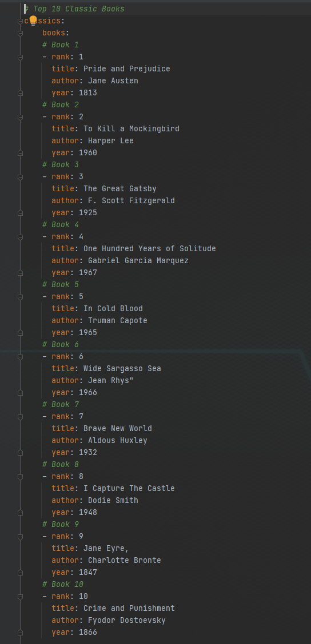Click the author 'Fyodor Dostoevsky'
311x644 pixels.
pyautogui.click(x=127, y=621)
